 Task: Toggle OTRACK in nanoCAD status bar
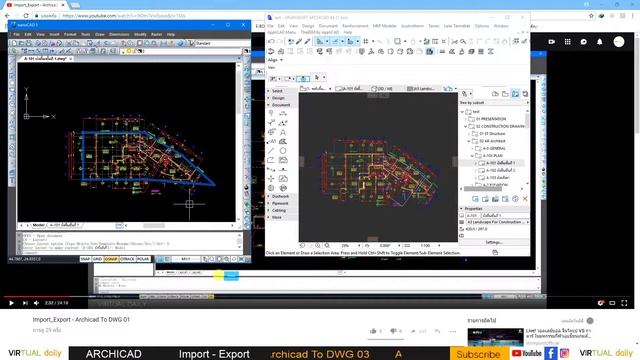click(x=127, y=259)
